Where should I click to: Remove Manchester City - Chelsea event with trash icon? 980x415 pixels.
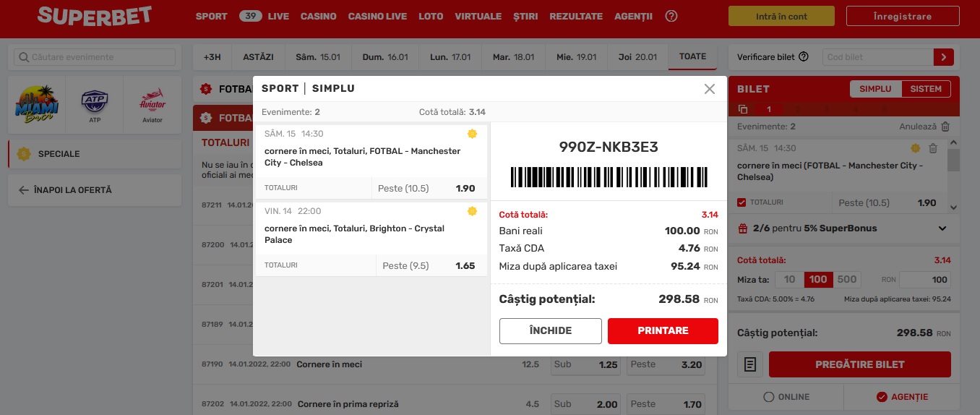pyautogui.click(x=933, y=148)
